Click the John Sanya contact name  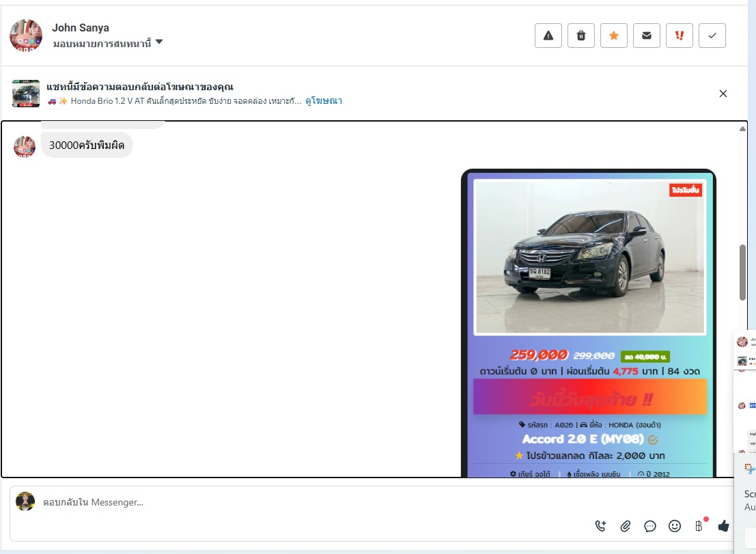coord(81,27)
